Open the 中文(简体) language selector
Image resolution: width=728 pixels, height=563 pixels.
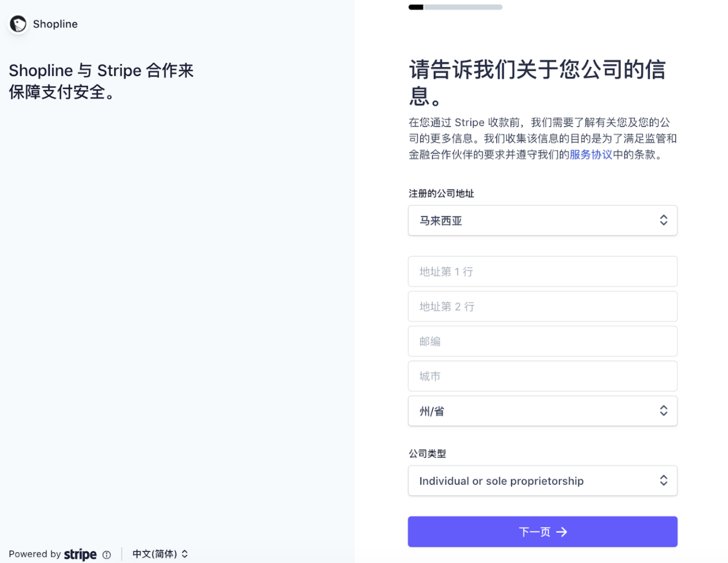pos(160,554)
